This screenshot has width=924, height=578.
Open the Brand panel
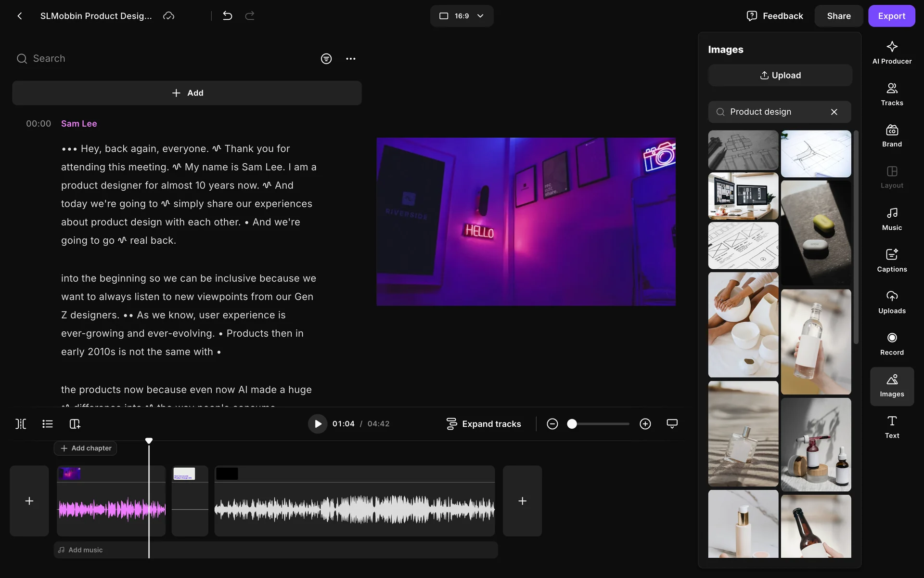[x=891, y=136]
